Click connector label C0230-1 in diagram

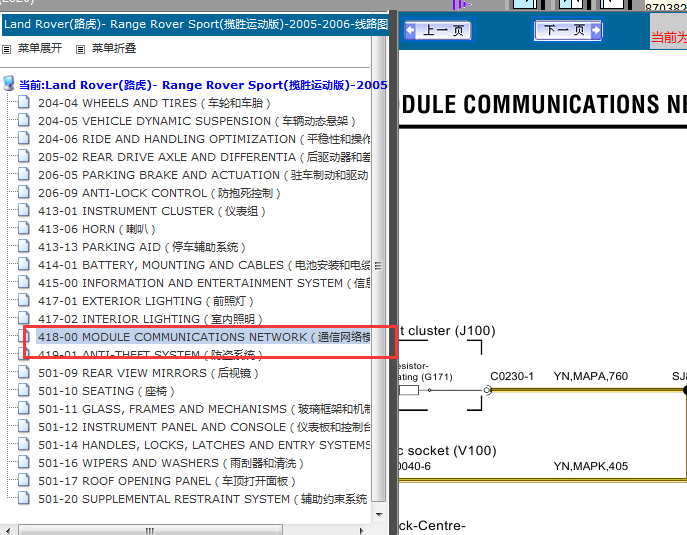512,376
